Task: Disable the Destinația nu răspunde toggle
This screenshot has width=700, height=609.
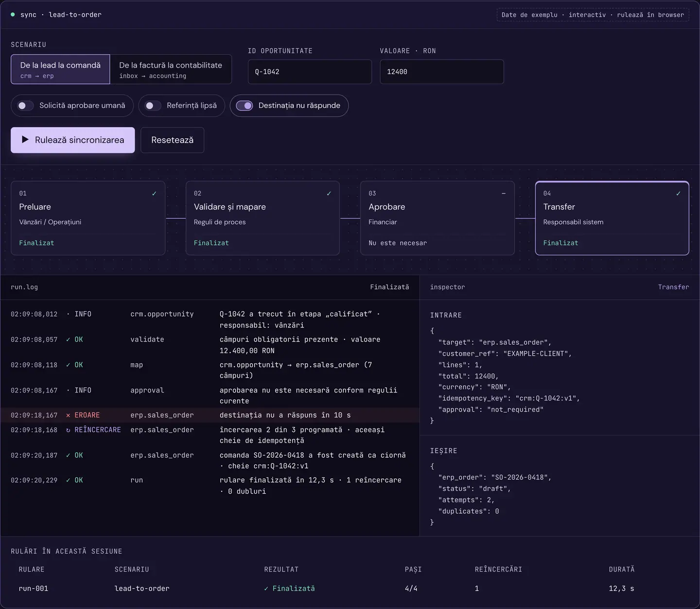Action: click(245, 106)
